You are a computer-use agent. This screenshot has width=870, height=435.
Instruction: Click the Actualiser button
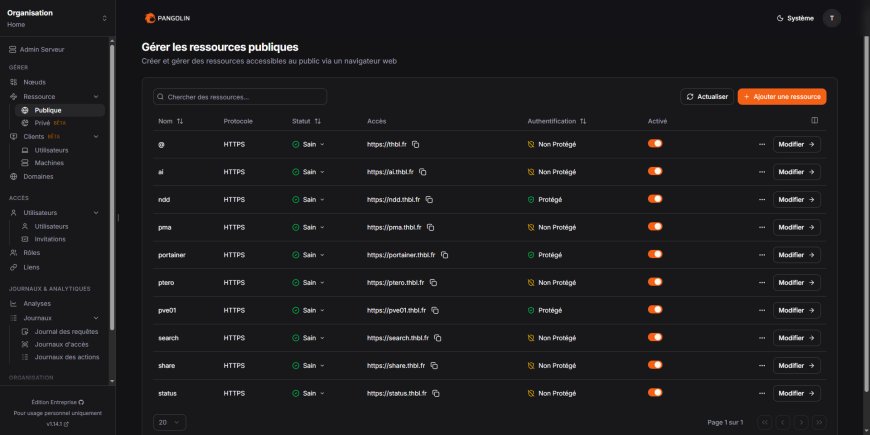[x=707, y=97]
